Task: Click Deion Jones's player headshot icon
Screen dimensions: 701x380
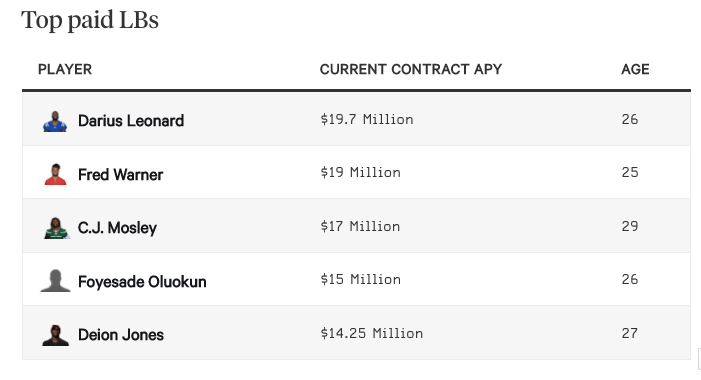Action: 55,335
